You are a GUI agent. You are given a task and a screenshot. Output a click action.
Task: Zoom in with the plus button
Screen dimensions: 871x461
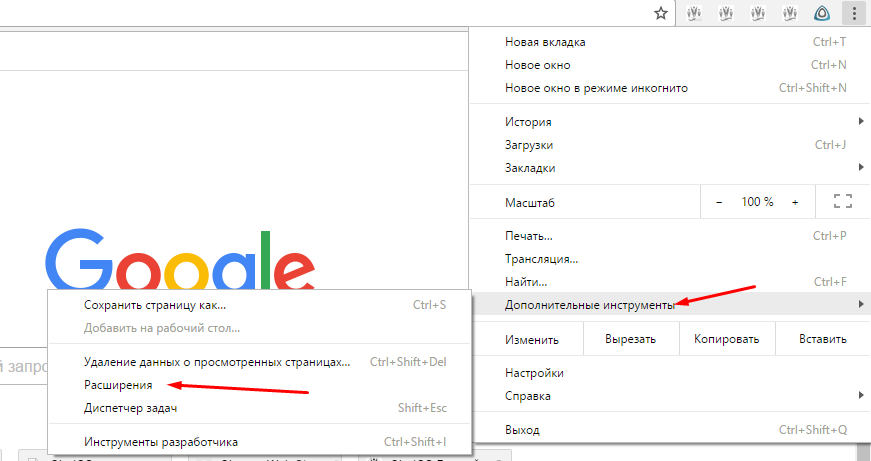[795, 202]
